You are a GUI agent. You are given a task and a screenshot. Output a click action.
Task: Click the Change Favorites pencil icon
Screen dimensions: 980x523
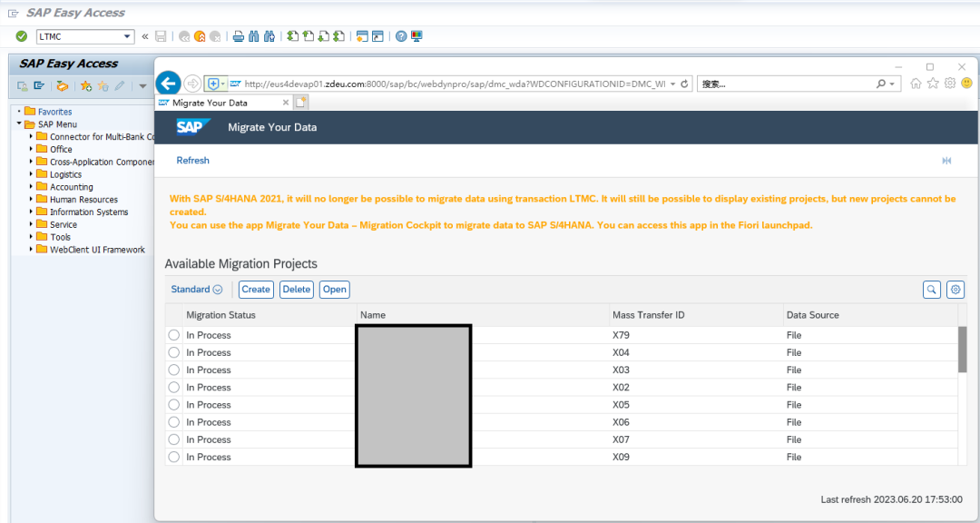point(120,85)
